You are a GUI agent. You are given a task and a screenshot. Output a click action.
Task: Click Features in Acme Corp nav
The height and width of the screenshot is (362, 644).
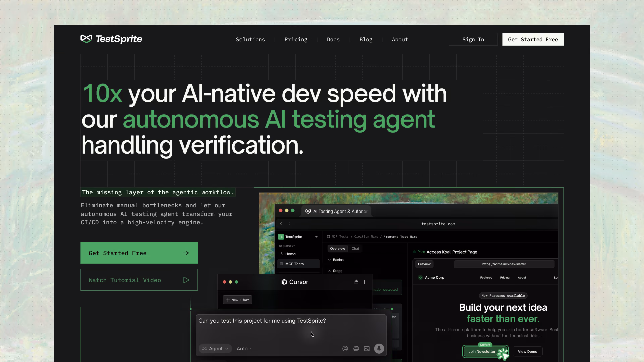[x=486, y=278]
